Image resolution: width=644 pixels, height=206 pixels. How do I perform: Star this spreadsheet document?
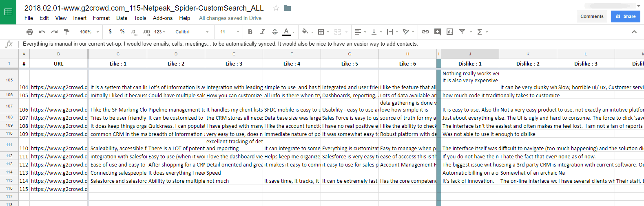276,8
